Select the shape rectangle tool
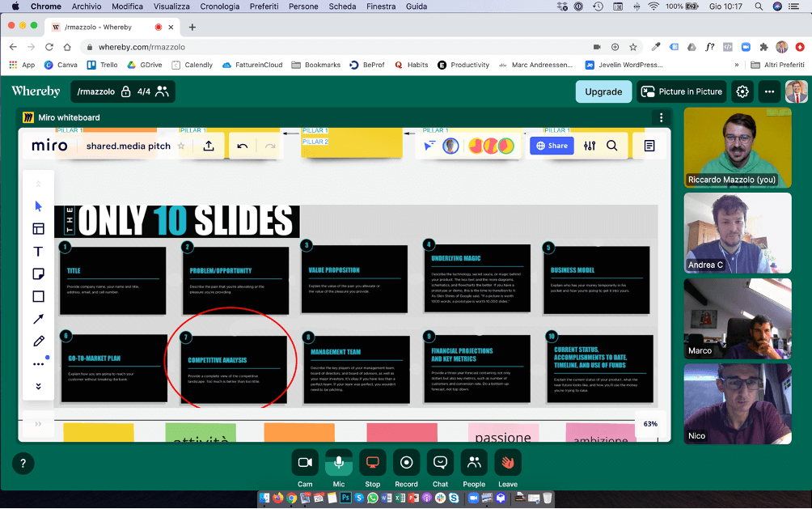This screenshot has width=812, height=509. pos(38,297)
